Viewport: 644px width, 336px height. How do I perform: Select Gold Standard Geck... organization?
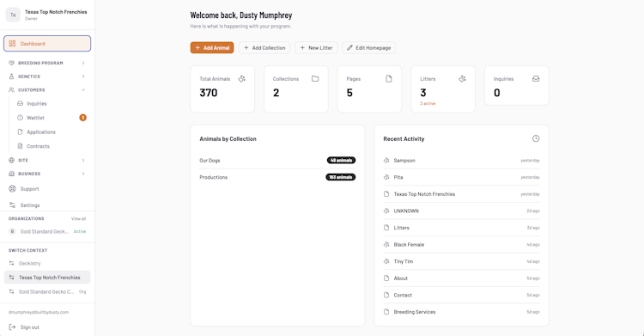[47, 231]
